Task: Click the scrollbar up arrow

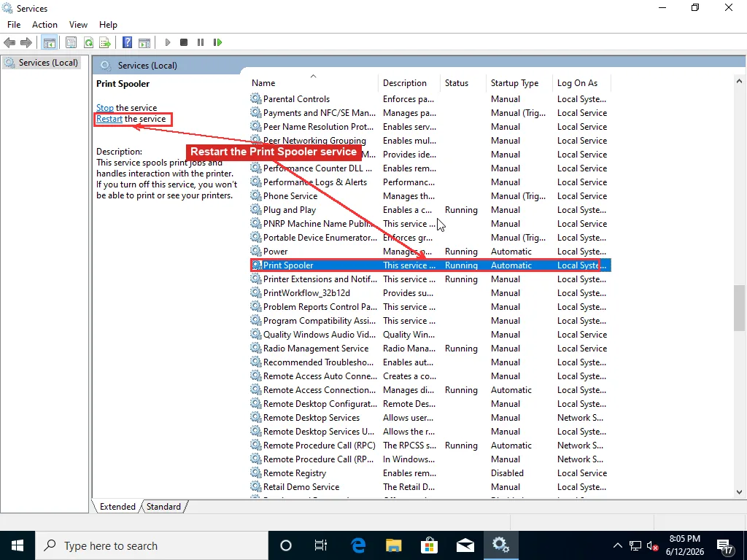Action: click(739, 82)
